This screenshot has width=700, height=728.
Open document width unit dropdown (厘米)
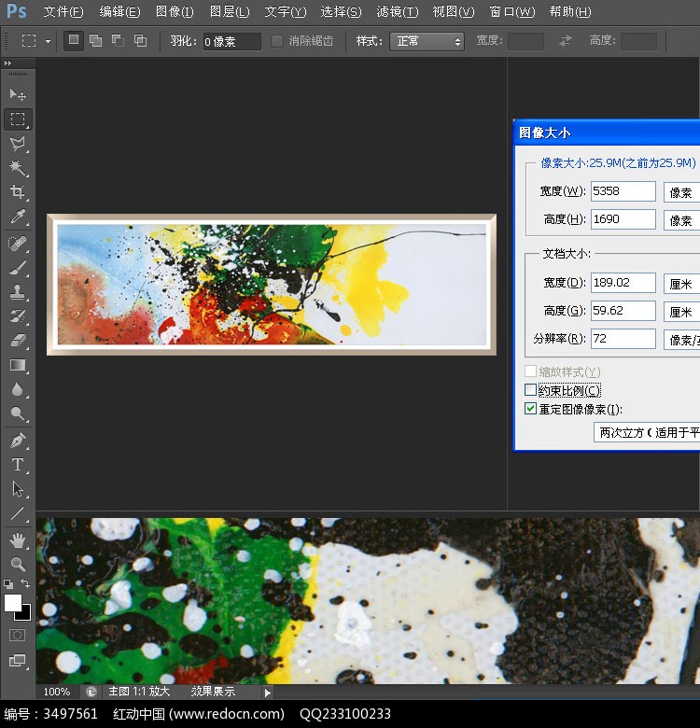tap(681, 284)
